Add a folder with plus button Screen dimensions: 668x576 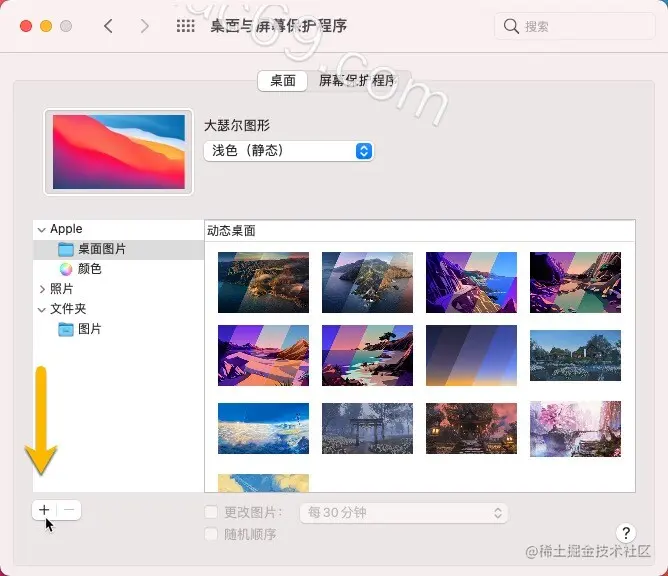point(44,510)
